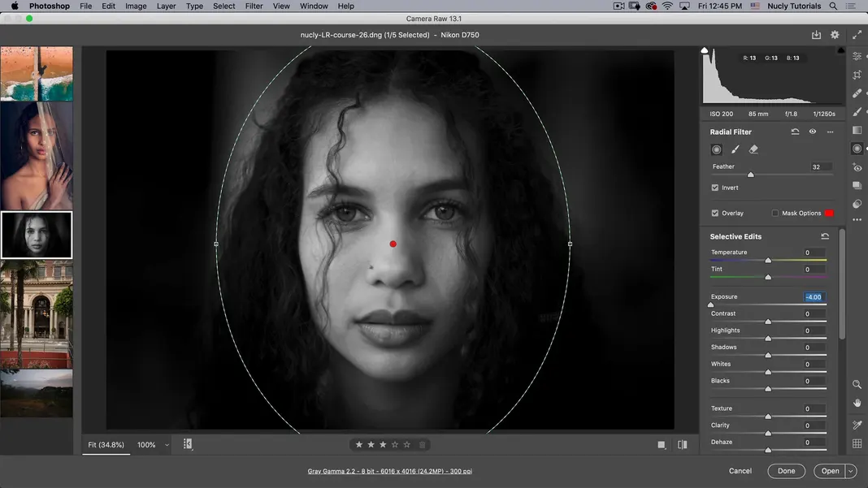
Task: Click the Feather slider handle
Action: click(x=751, y=175)
